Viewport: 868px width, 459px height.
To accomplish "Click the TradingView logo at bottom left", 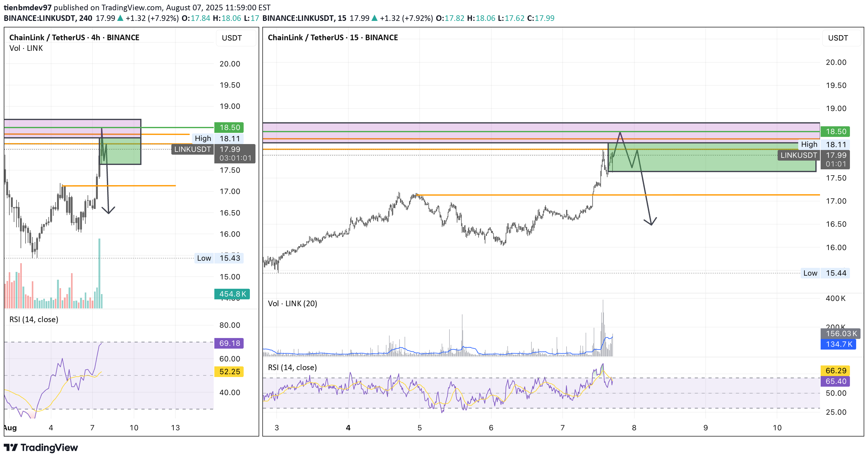I will click(41, 447).
